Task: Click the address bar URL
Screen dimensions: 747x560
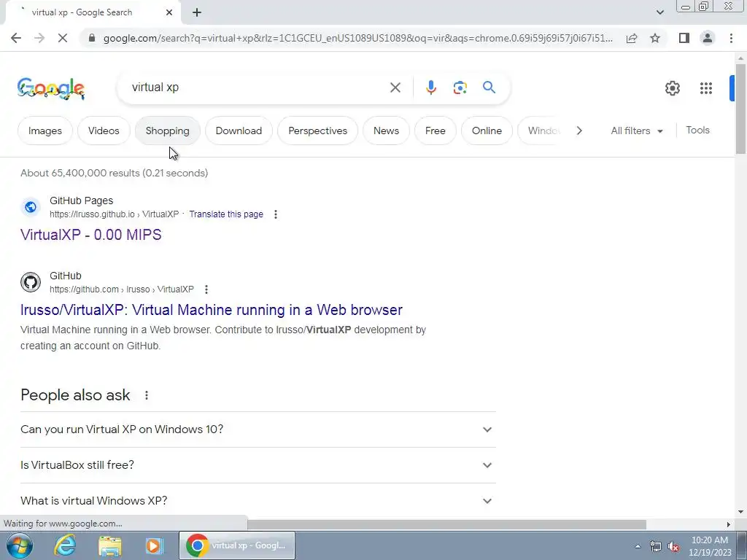Action: pyautogui.click(x=357, y=38)
